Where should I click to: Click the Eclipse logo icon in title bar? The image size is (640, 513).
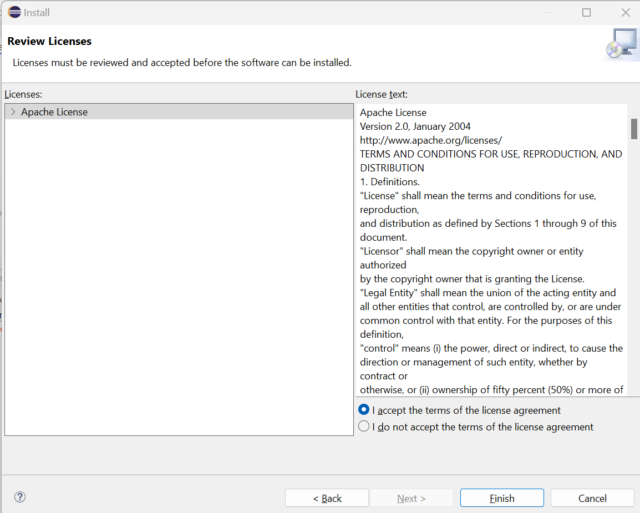pos(14,12)
